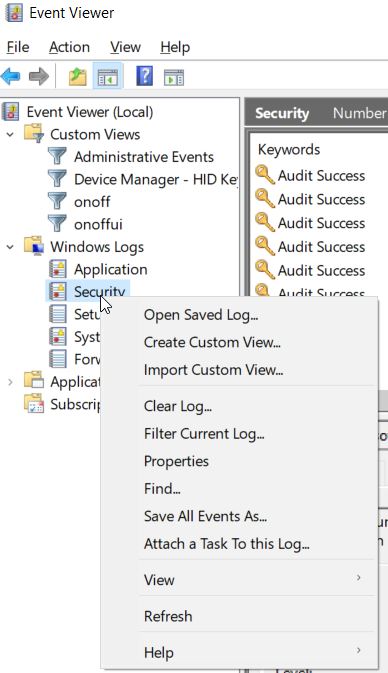The width and height of the screenshot is (388, 673).
Task: Click the Subscriptions icon
Action: click(x=34, y=403)
